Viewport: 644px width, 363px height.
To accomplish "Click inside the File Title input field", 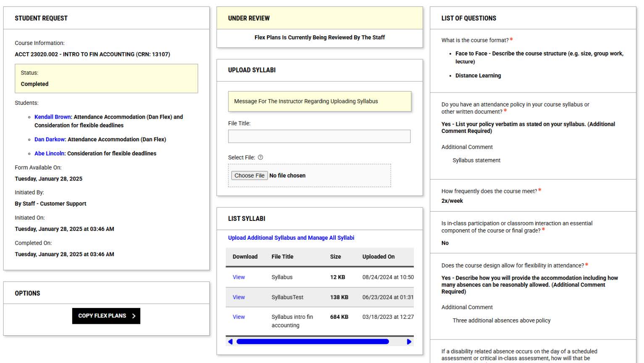I will click(x=319, y=136).
